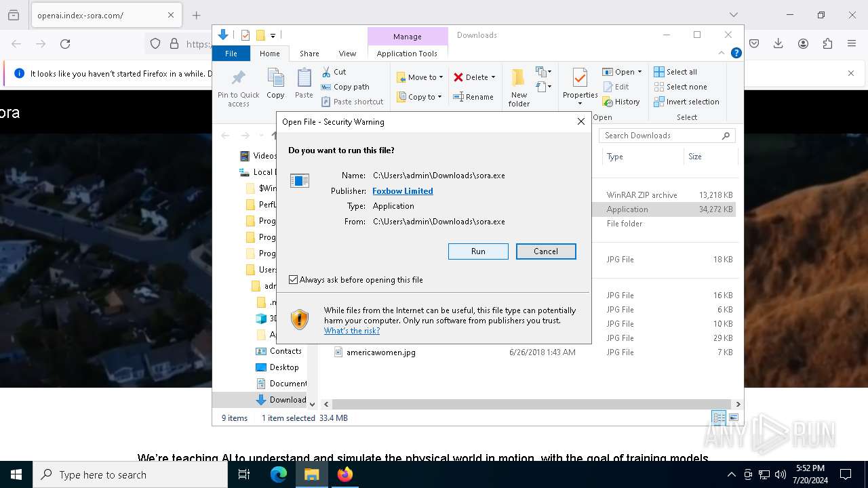Open Task View on taskbar
Viewport: 868px width, 488px height.
(244, 474)
